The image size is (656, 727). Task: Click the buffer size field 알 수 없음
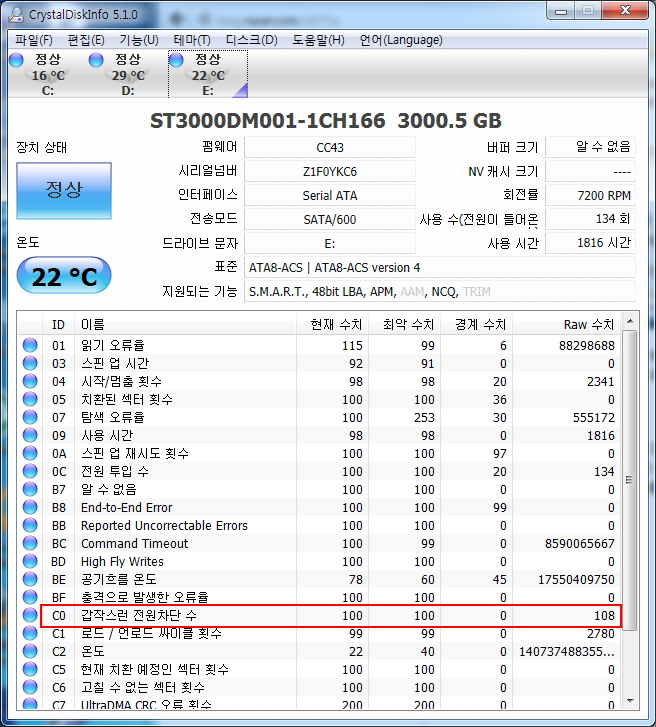click(x=590, y=147)
